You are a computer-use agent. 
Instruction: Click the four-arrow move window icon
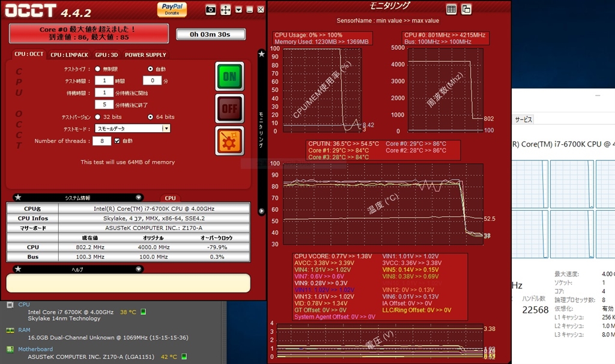click(226, 10)
